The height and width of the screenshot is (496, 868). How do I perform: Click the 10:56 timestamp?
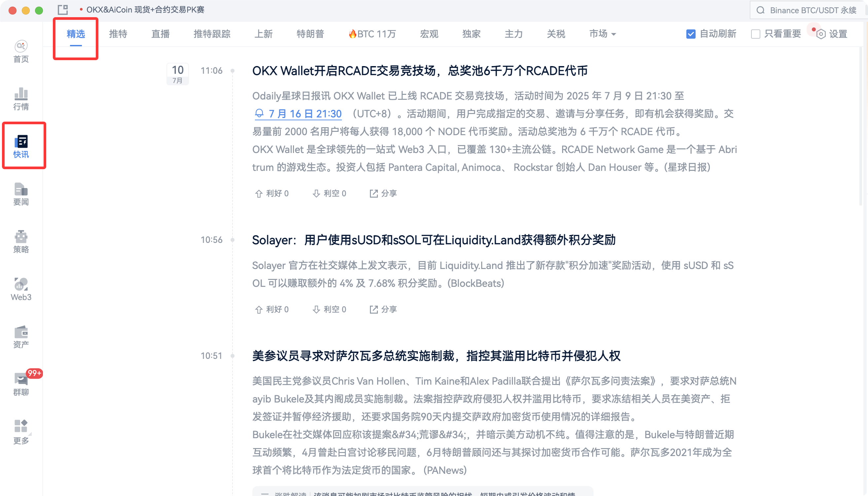tap(211, 240)
